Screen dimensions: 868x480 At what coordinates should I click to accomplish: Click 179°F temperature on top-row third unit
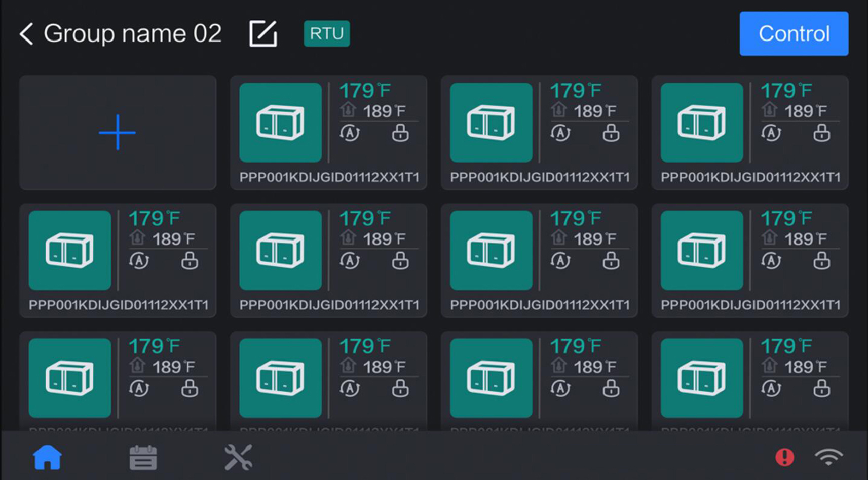[786, 91]
